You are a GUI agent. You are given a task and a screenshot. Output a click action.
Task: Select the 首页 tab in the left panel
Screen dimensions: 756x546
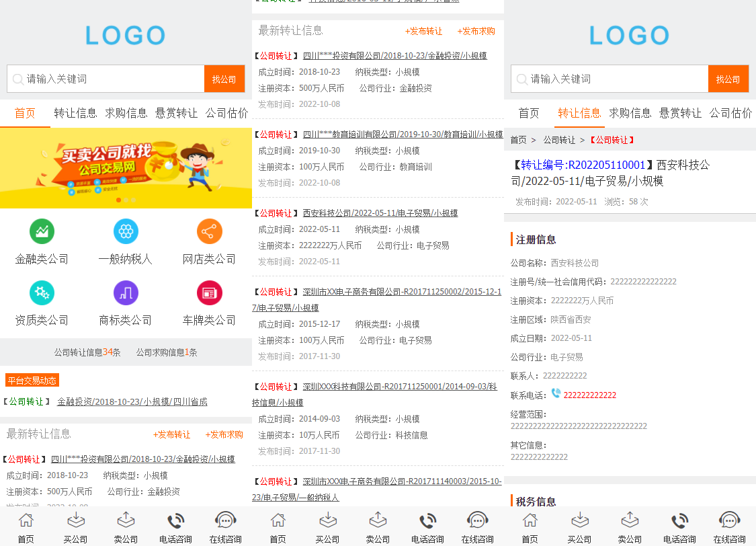coord(25,114)
